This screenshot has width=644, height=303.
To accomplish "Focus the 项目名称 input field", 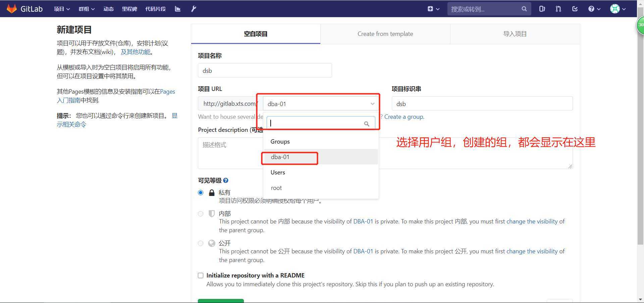I will pos(265,70).
